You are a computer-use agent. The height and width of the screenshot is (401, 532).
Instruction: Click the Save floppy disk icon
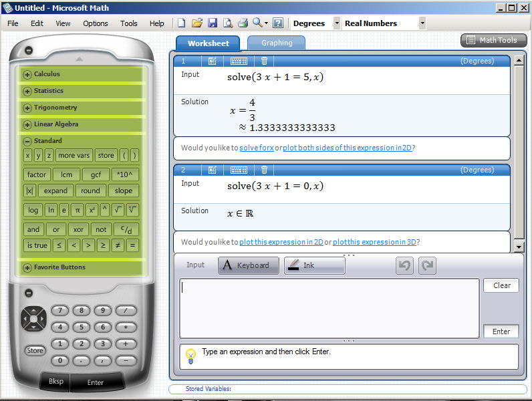pyautogui.click(x=213, y=23)
